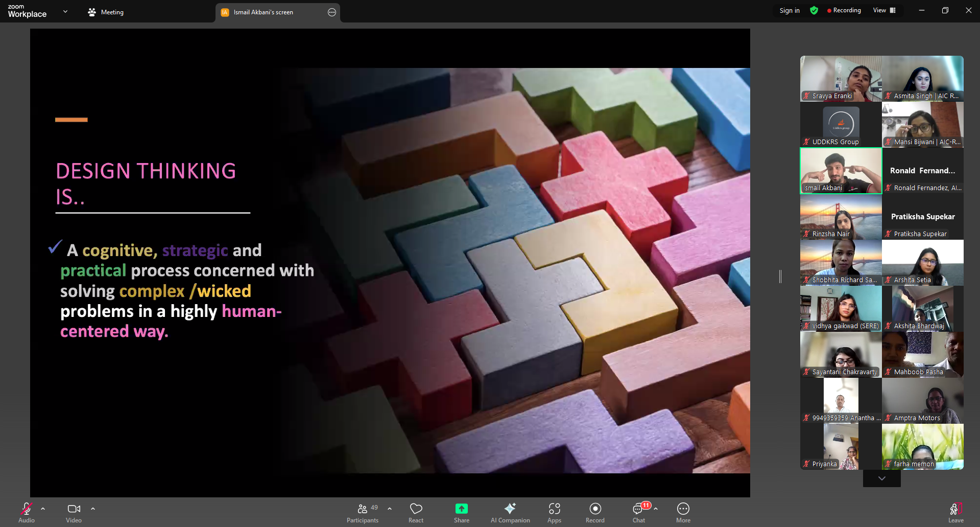
Task: Open the Participants panel
Action: coord(362,513)
